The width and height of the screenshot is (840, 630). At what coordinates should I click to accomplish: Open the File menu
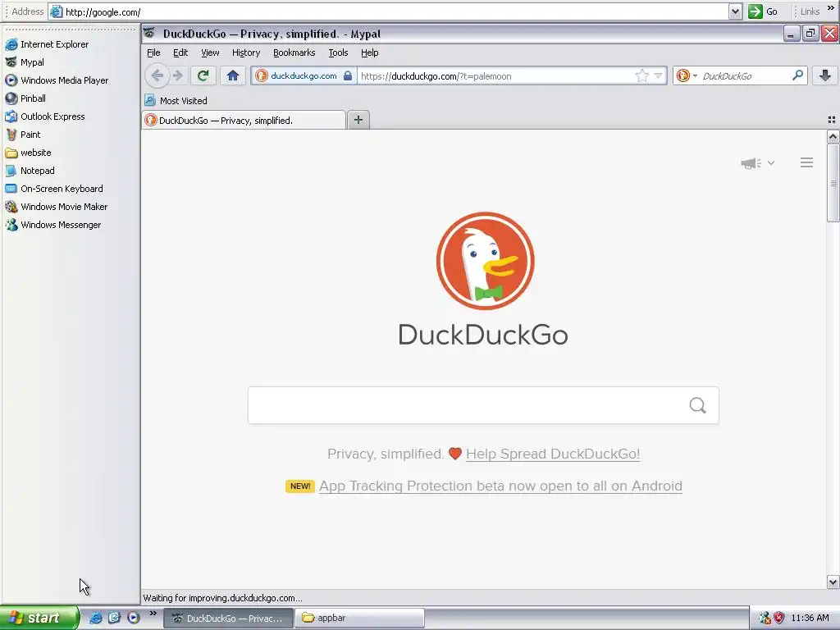point(153,52)
